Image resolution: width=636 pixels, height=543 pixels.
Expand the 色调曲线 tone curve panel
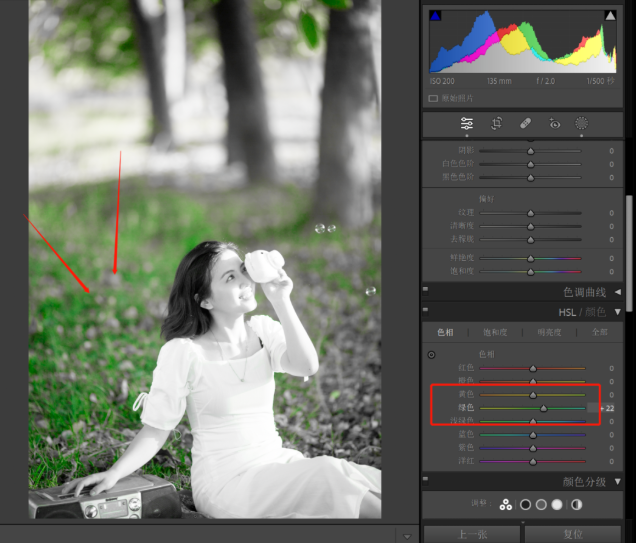618,292
